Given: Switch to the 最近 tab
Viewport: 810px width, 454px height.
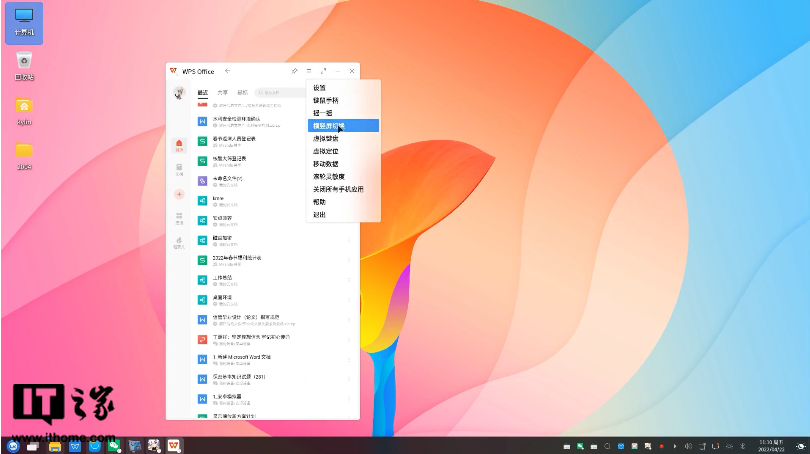Looking at the screenshot, I should [x=202, y=92].
